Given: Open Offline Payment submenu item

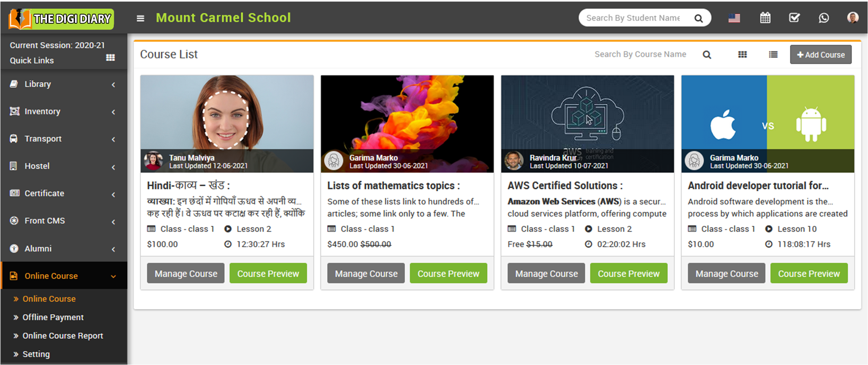Looking at the screenshot, I should (x=53, y=317).
